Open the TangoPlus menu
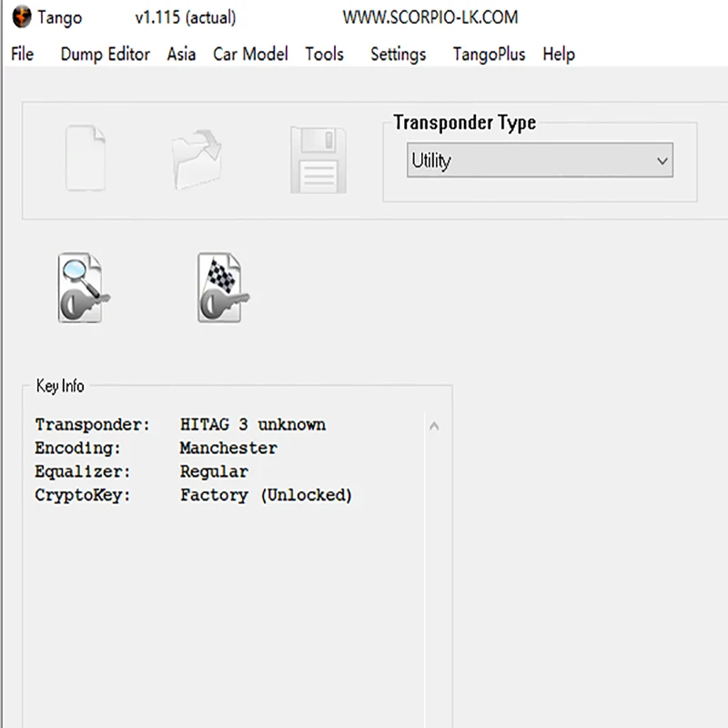The image size is (728, 728). tap(490, 55)
